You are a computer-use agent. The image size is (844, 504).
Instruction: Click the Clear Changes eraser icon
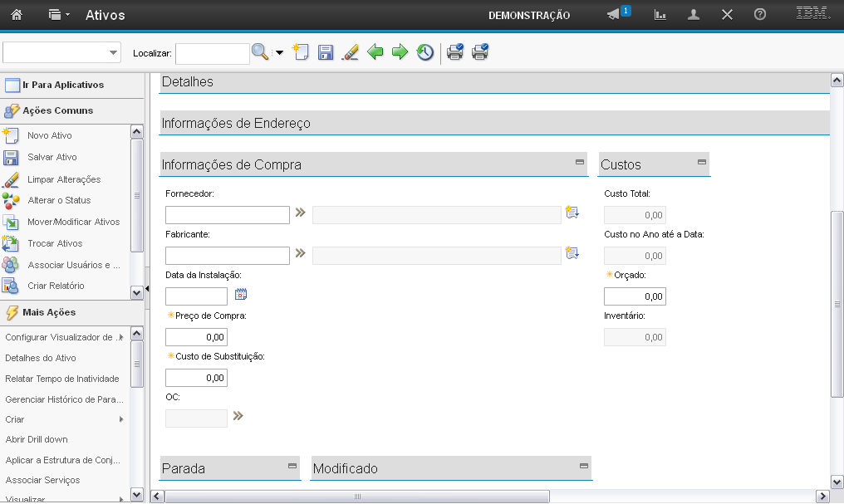(351, 52)
